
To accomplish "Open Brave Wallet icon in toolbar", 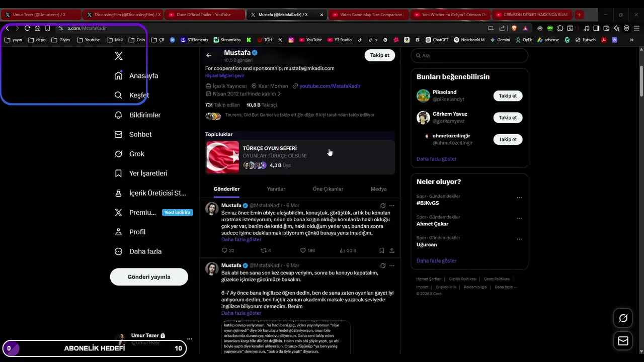I will tap(606, 28).
